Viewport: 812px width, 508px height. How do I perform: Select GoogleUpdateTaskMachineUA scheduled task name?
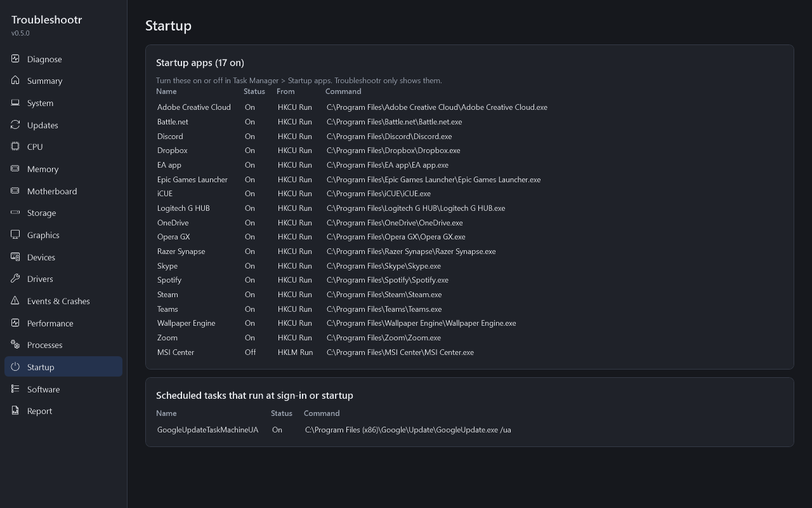tap(208, 430)
